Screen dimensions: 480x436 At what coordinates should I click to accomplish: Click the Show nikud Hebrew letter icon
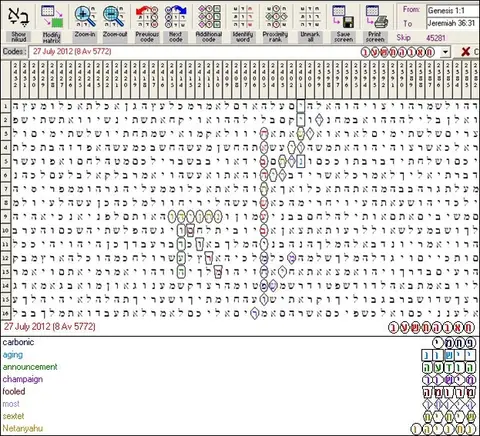(19, 16)
